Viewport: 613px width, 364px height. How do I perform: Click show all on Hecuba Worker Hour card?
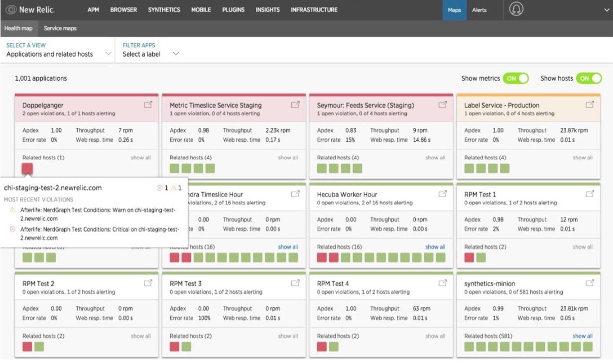coord(435,247)
